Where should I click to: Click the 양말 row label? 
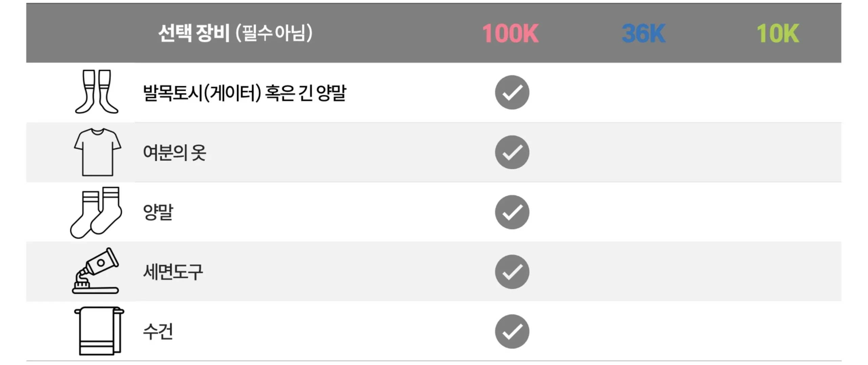pyautogui.click(x=158, y=212)
